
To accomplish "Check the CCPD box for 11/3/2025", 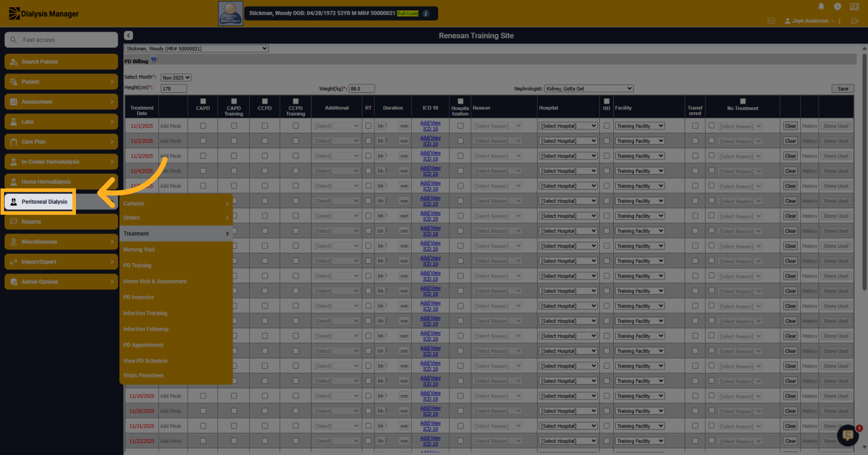I will [x=265, y=156].
